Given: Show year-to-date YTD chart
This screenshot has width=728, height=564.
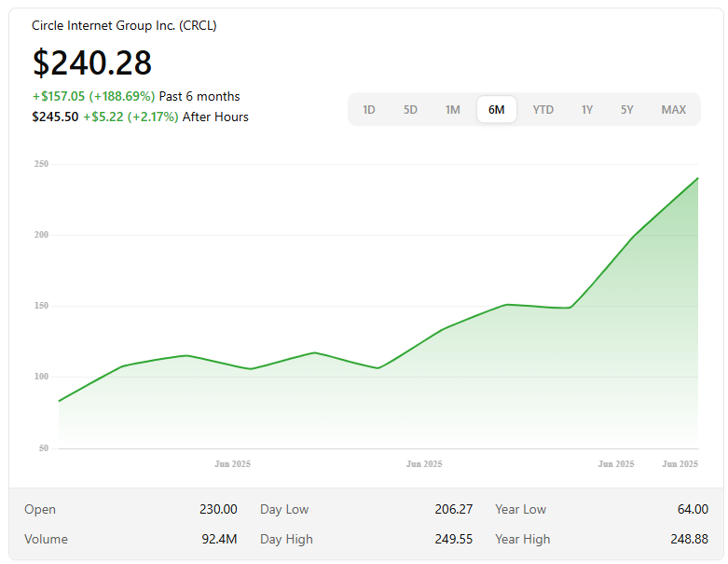Looking at the screenshot, I should pyautogui.click(x=543, y=110).
